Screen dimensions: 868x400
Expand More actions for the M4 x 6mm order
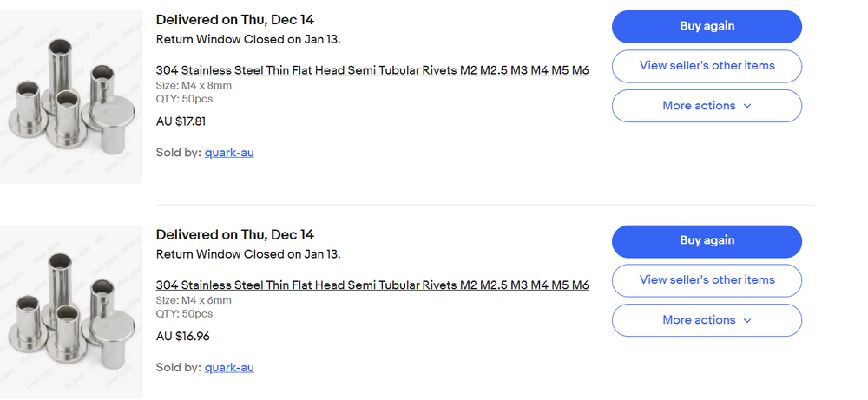(x=707, y=320)
